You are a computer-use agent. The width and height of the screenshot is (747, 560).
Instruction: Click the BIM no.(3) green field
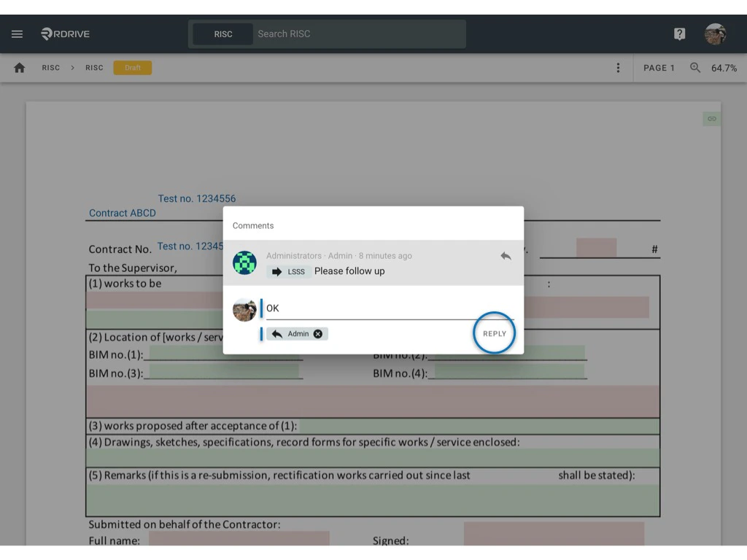point(224,372)
